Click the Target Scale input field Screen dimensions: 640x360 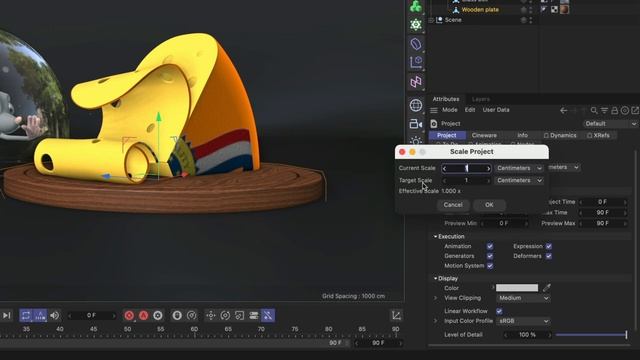tap(466, 180)
